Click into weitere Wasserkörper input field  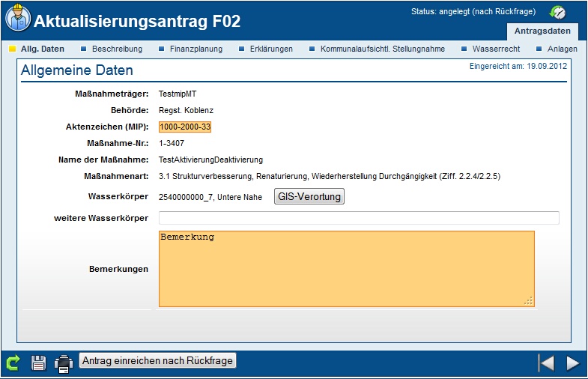359,218
